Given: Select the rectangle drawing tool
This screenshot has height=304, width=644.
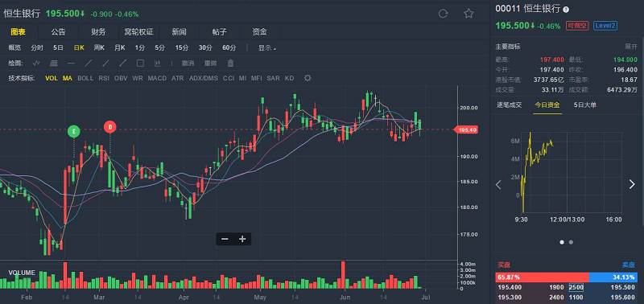Looking at the screenshot, I should (140, 64).
